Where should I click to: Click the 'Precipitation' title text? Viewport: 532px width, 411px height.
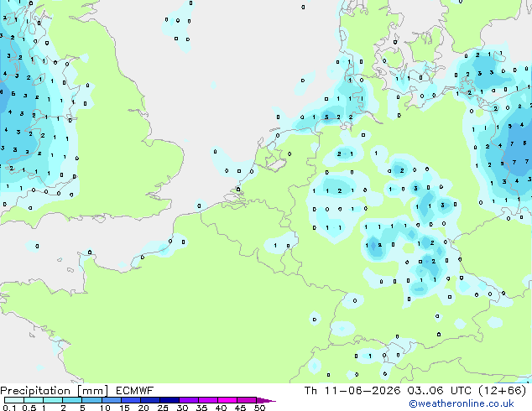point(35,391)
